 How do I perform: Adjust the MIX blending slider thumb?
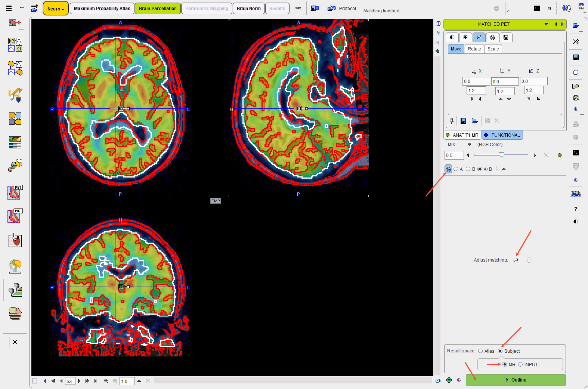point(502,155)
